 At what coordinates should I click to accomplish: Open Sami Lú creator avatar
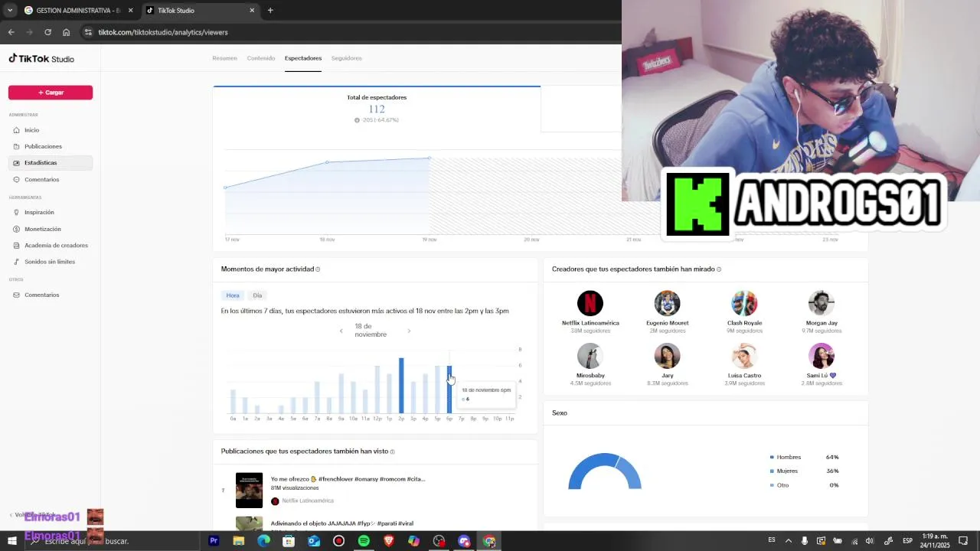822,356
